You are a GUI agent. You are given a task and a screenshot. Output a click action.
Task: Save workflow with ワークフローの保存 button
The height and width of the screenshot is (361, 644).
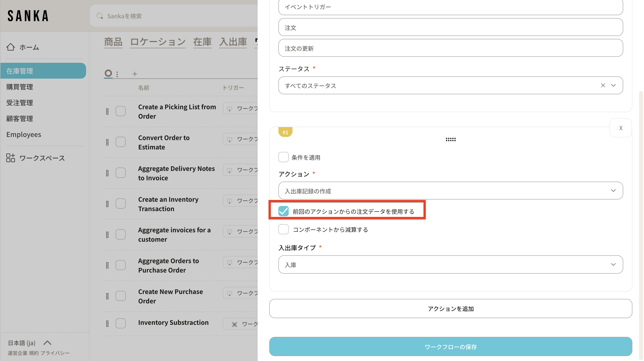tap(451, 346)
